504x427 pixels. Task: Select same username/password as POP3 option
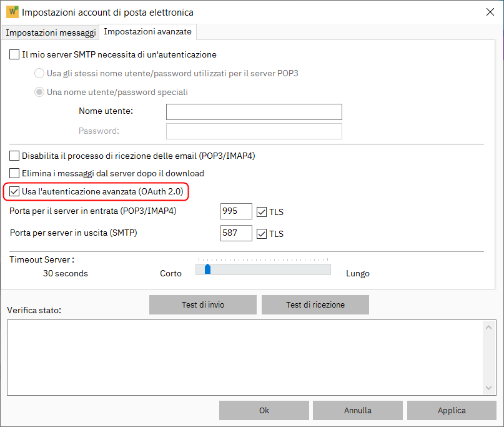(x=39, y=73)
